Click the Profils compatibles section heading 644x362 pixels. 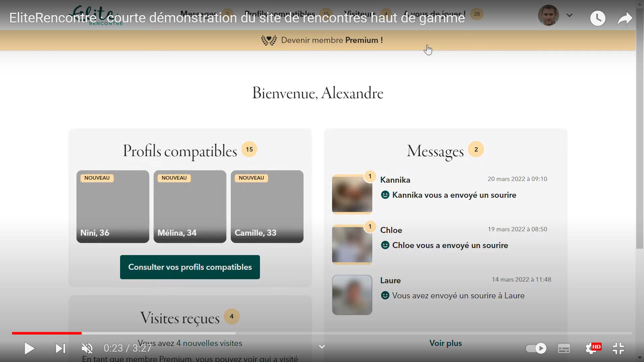pyautogui.click(x=180, y=151)
